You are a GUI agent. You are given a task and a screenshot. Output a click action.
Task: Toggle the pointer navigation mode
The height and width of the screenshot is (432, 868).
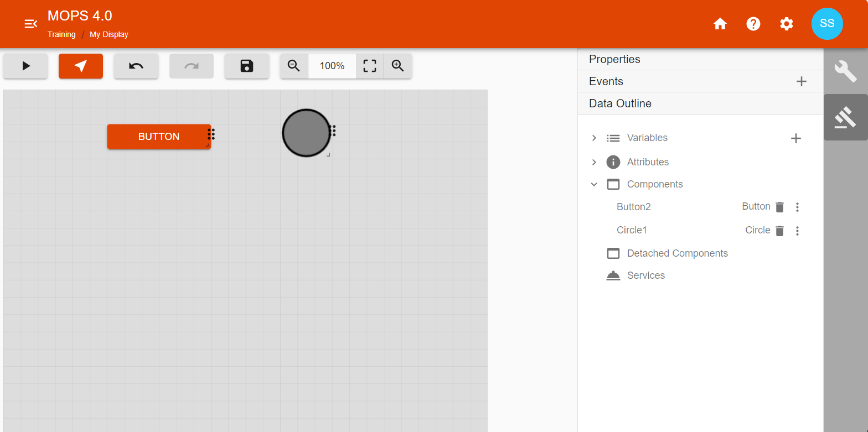[81, 66]
